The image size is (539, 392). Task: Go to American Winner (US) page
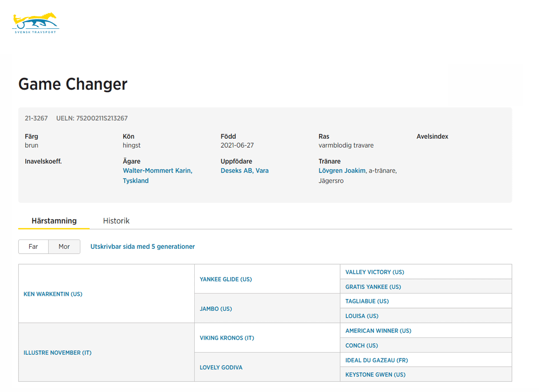click(378, 331)
